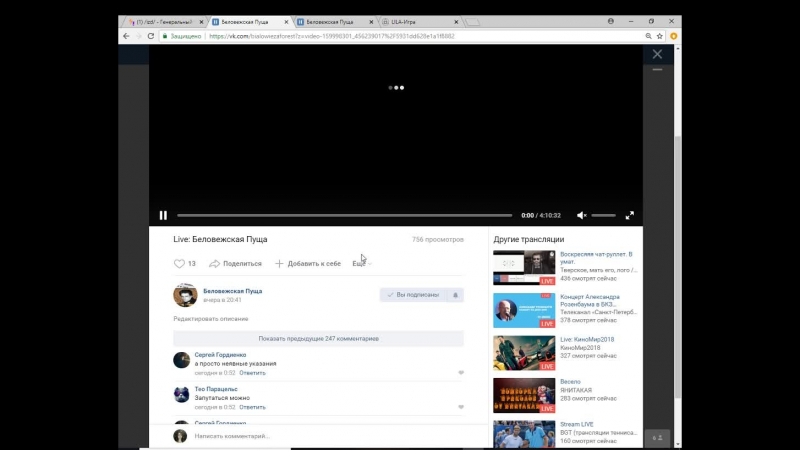Open viewers counter button at bottom right
This screenshot has width=800, height=450.
point(657,438)
